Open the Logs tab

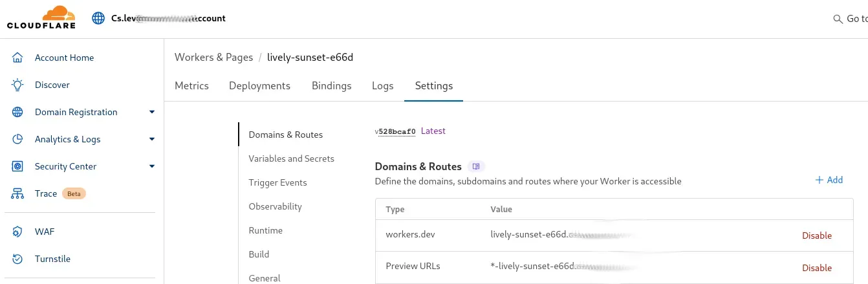click(383, 85)
